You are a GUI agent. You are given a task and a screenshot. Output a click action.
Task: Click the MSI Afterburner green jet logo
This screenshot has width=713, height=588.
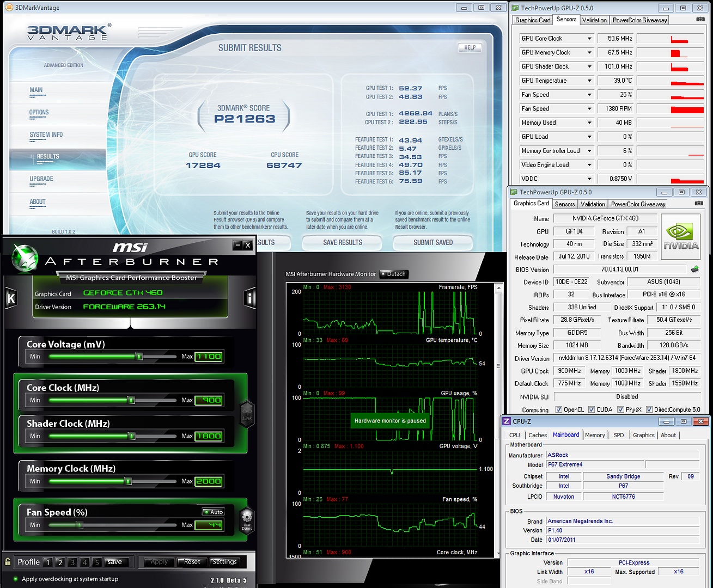[24, 258]
